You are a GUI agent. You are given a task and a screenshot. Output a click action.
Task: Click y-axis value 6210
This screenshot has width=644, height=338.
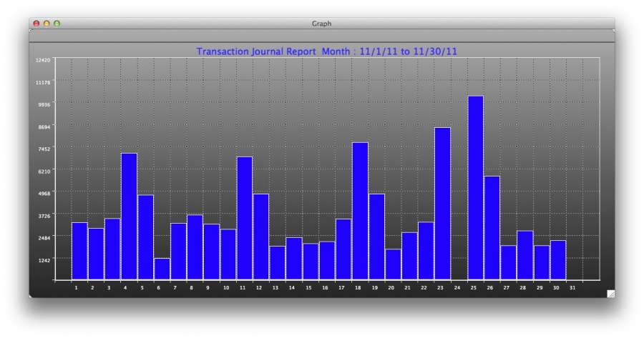44,171
